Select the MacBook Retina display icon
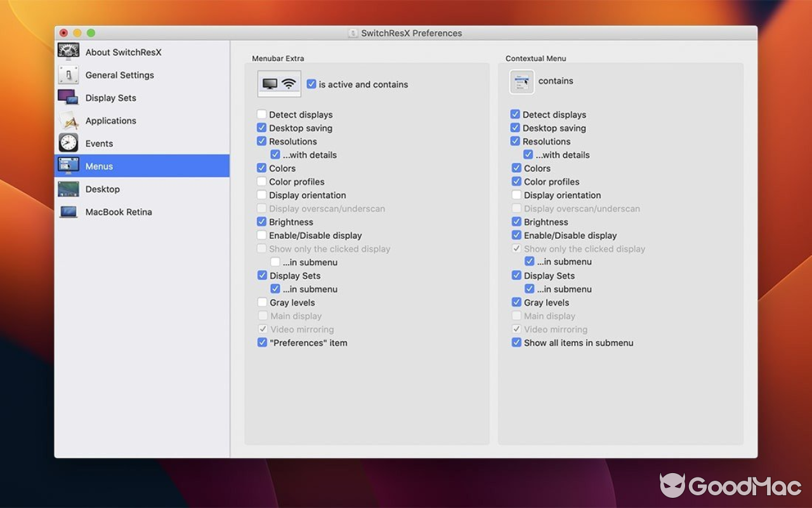 pos(68,211)
